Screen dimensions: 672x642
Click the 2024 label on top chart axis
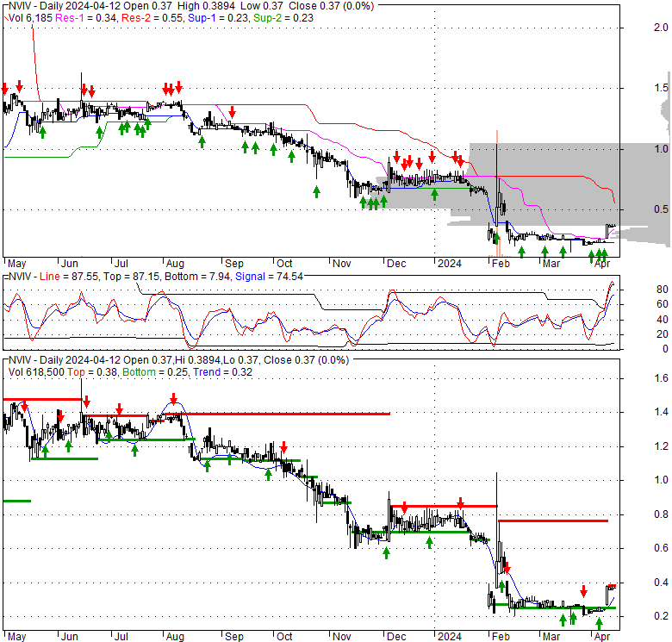tap(449, 264)
